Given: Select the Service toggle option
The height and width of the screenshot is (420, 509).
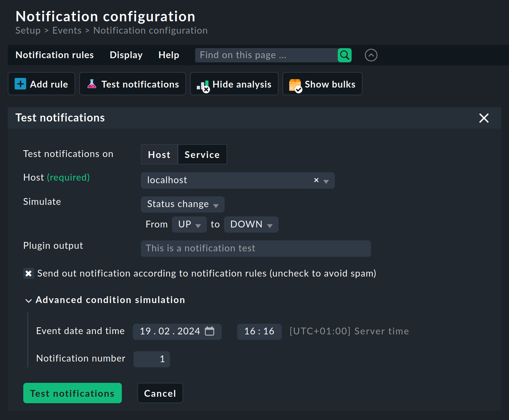Looking at the screenshot, I should [202, 154].
